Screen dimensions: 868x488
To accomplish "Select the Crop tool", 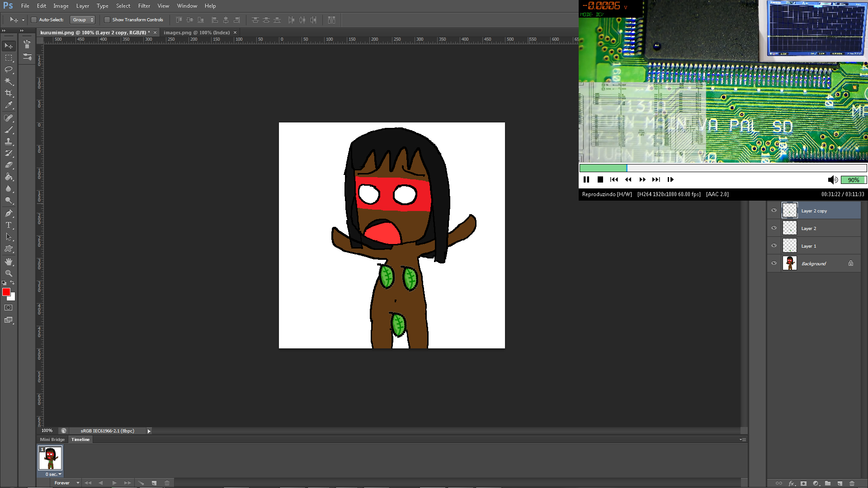I will 9,93.
